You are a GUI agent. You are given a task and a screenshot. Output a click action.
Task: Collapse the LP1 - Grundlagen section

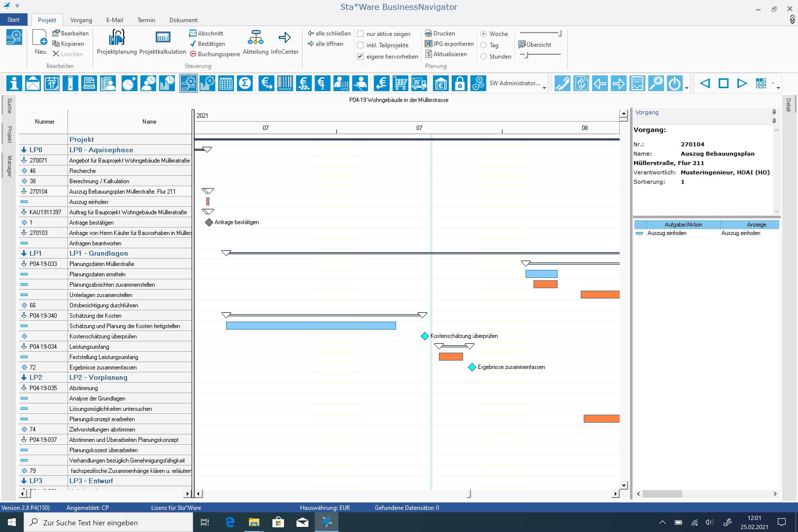coord(24,253)
